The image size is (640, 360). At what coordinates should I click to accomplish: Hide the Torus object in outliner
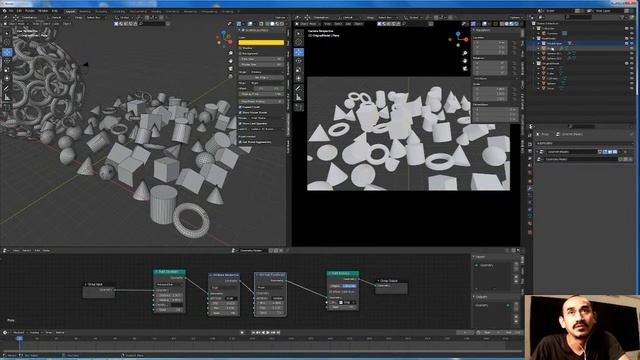pyautogui.click(x=631, y=88)
